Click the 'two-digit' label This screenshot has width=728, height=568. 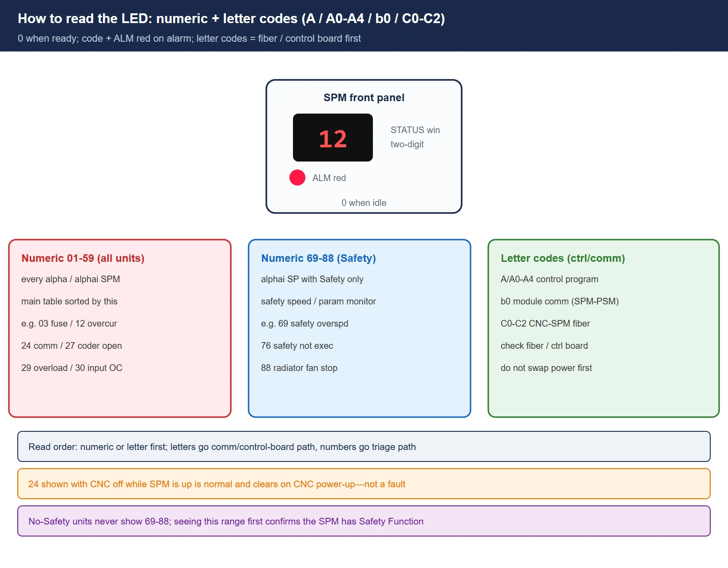click(407, 144)
